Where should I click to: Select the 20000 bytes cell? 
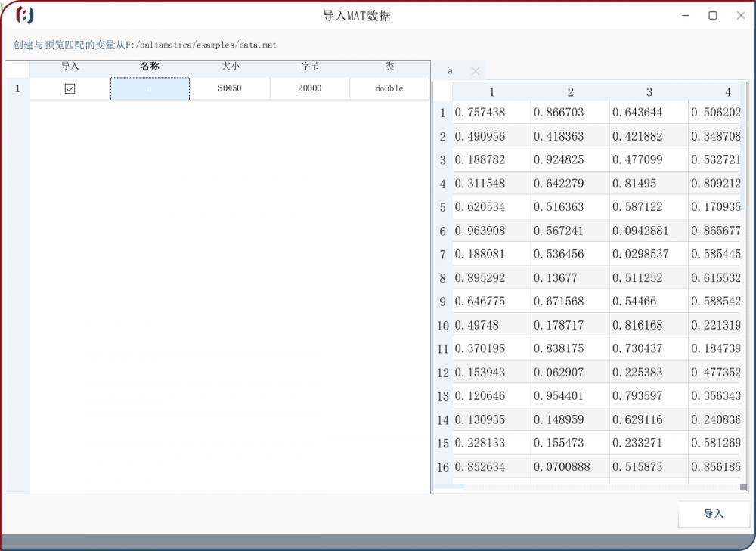pyautogui.click(x=309, y=88)
